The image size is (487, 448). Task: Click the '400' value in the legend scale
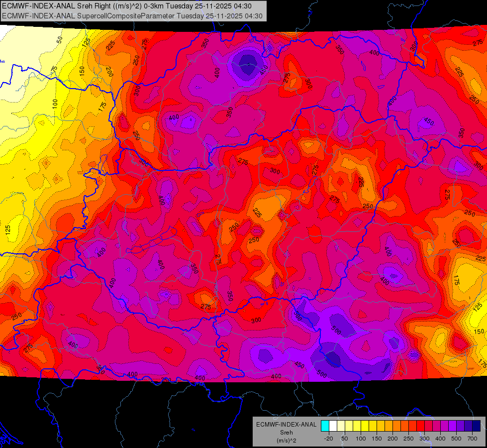tap(440, 439)
